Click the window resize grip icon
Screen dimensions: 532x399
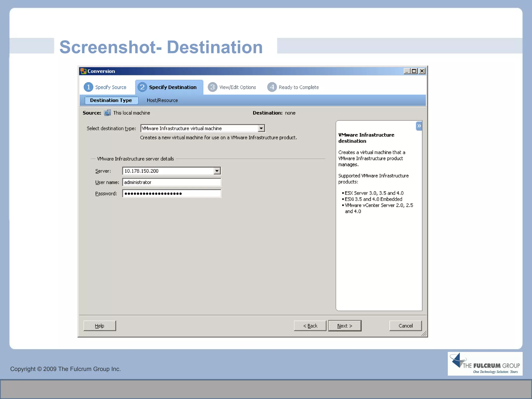tap(424, 334)
